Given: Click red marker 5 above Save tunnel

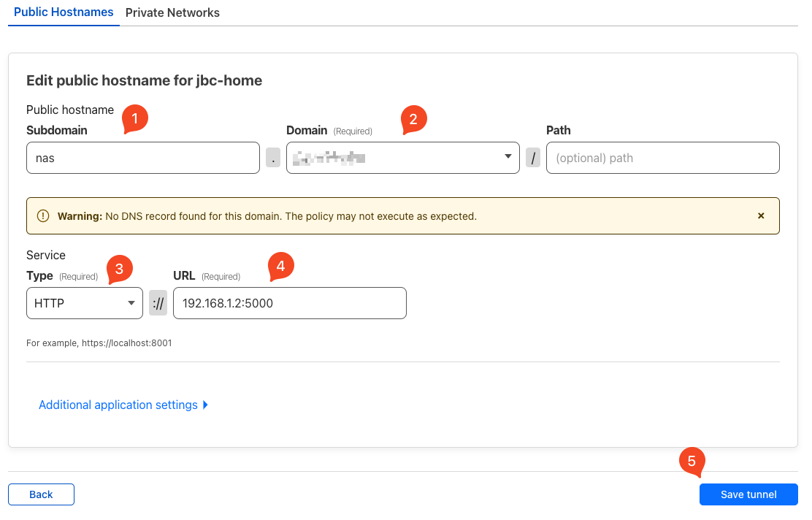Looking at the screenshot, I should pyautogui.click(x=692, y=461).
